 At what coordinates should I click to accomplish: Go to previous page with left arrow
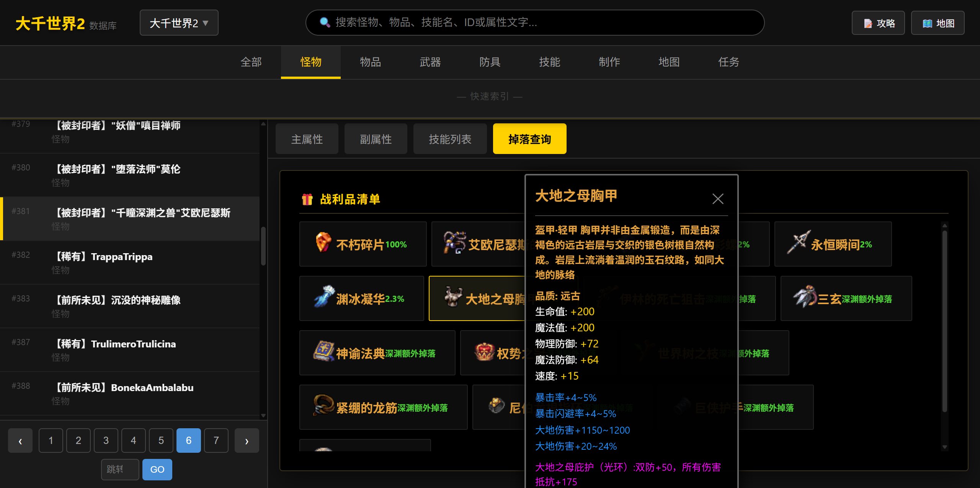point(20,441)
